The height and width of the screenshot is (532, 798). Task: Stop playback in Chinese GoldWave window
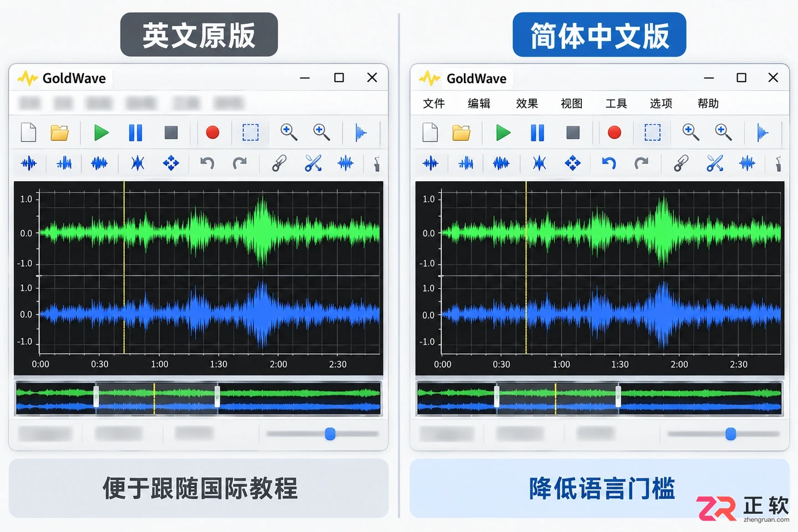coord(573,132)
